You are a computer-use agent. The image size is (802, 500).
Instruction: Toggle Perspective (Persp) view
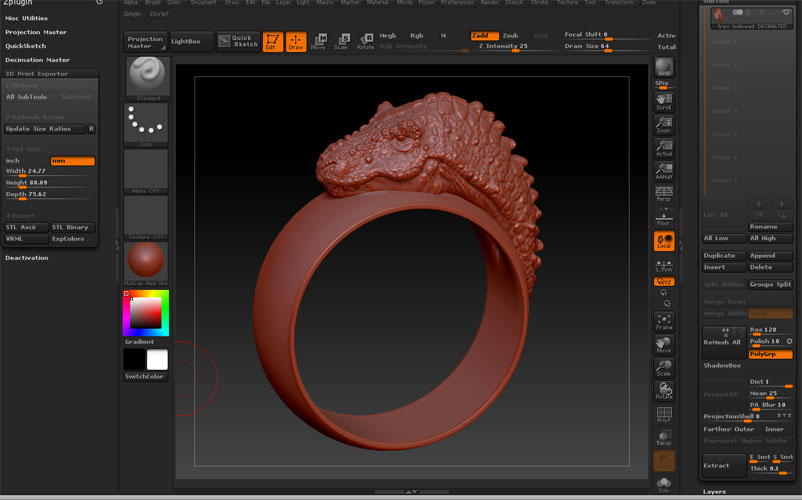click(x=664, y=194)
